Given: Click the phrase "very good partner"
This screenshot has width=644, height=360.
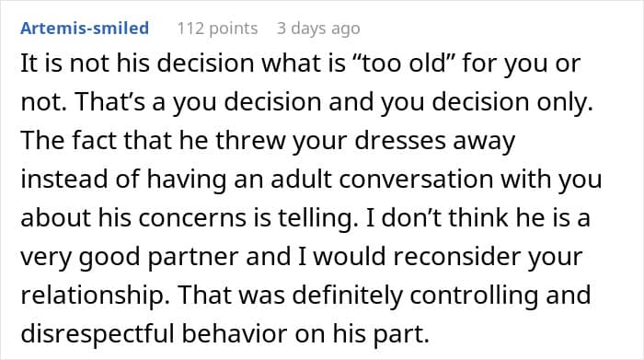Looking at the screenshot, I should tap(130, 257).
